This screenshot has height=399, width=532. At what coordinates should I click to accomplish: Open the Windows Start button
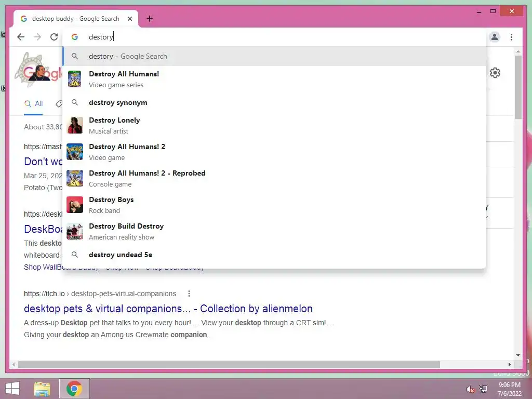click(12, 389)
